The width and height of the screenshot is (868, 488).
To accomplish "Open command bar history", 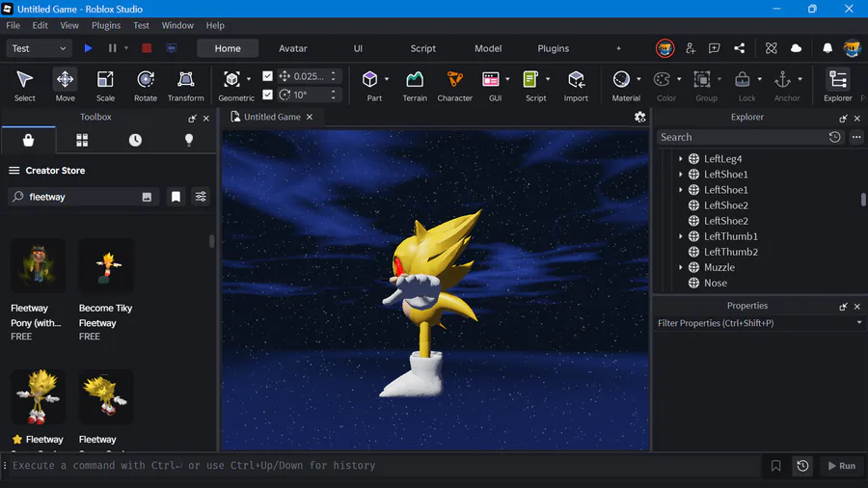I will point(802,466).
